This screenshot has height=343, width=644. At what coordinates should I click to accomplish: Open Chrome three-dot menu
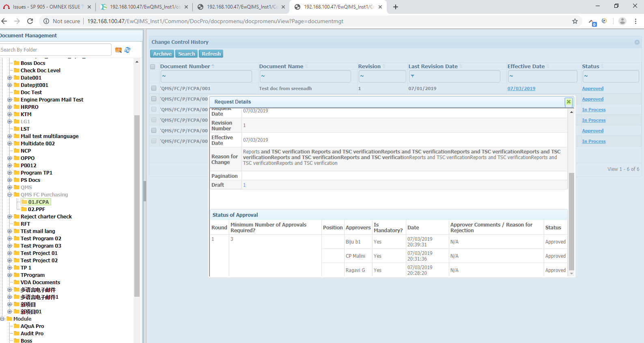(636, 21)
